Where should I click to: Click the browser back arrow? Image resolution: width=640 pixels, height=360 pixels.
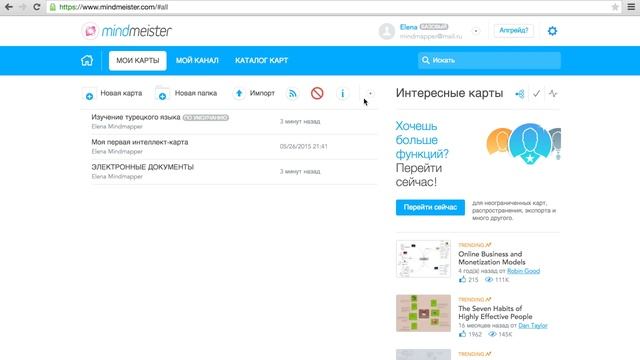click(8, 7)
